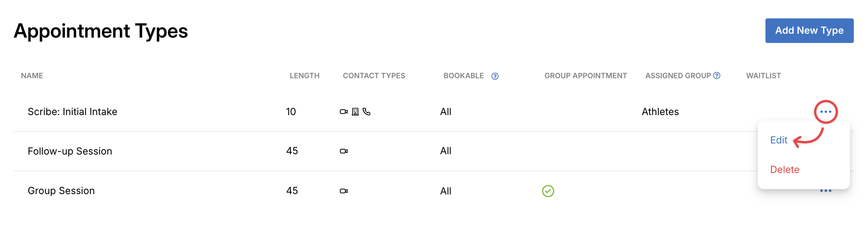The height and width of the screenshot is (247, 868).
Task: Click green group appointment checkmark for Group Session
Action: [548, 191]
